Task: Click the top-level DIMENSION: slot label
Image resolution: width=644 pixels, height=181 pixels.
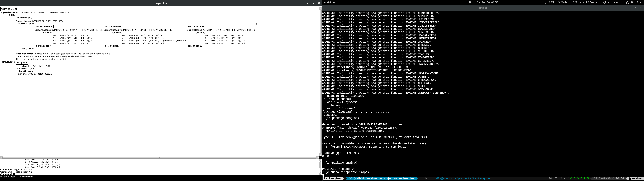Action: click(x=8, y=62)
